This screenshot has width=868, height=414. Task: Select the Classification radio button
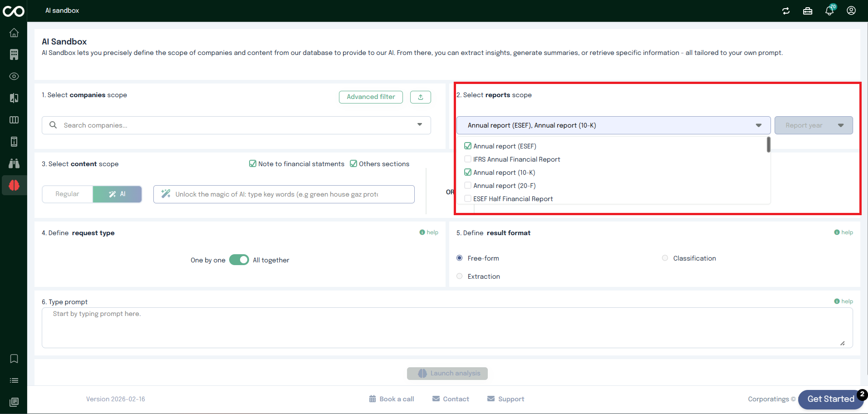pos(665,258)
